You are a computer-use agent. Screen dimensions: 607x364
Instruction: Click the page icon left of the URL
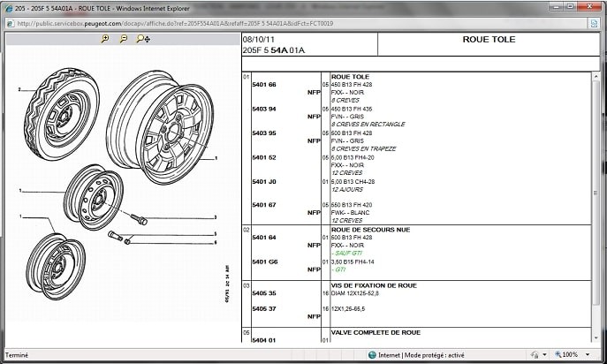[x=11, y=24]
